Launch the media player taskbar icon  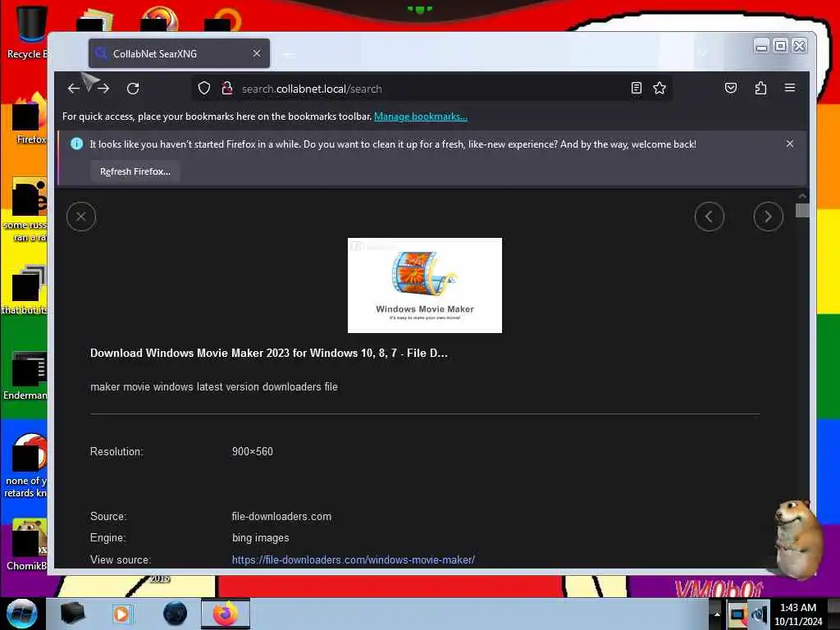pyautogui.click(x=121, y=614)
